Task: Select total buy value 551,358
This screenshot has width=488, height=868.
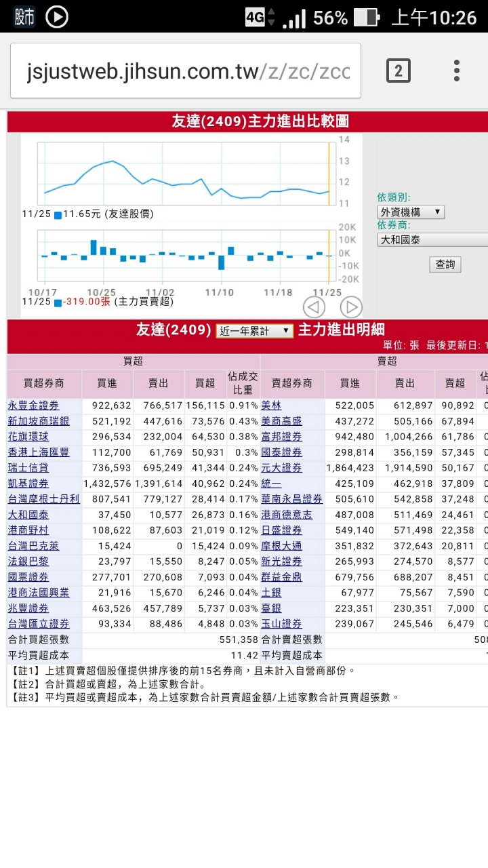Action: click(x=239, y=639)
